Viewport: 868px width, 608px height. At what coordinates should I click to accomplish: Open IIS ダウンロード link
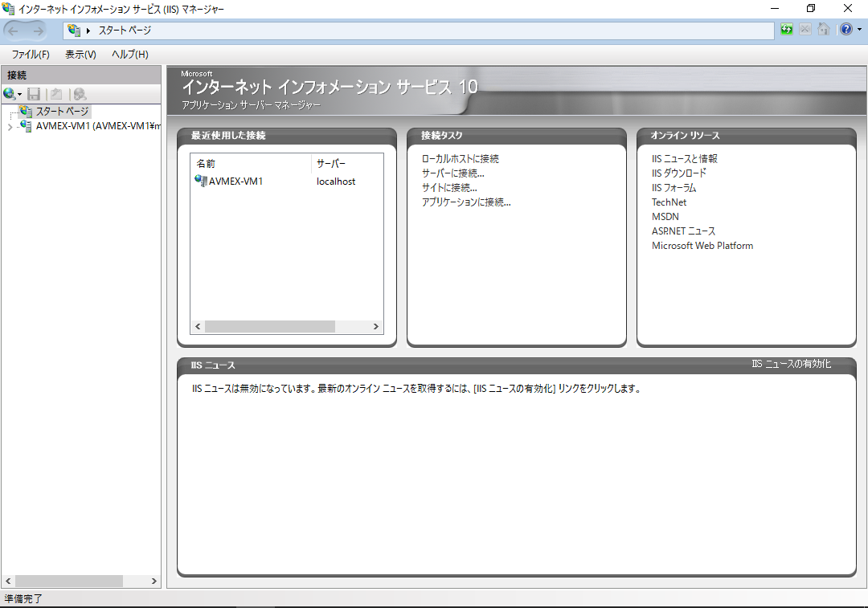coord(678,173)
